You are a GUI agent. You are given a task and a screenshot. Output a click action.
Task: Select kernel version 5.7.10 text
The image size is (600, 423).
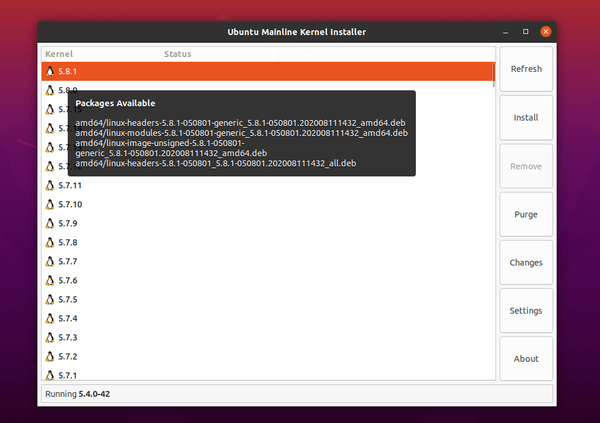coord(70,204)
